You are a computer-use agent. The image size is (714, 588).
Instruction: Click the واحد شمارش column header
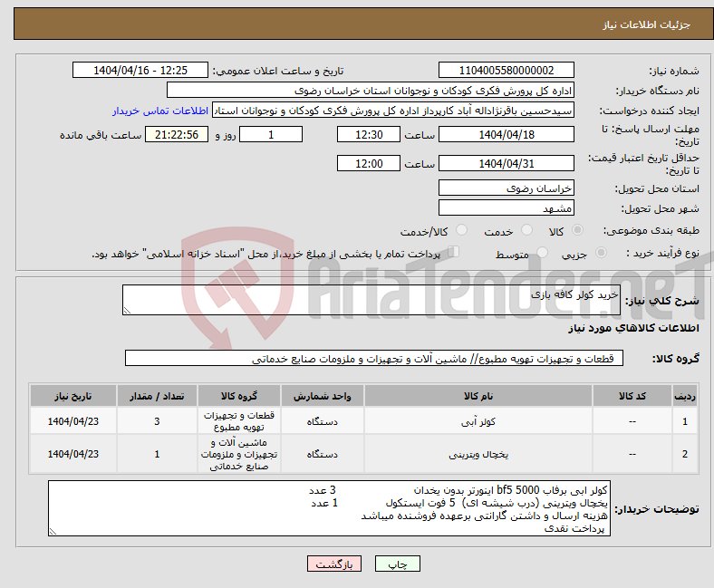[x=323, y=396]
